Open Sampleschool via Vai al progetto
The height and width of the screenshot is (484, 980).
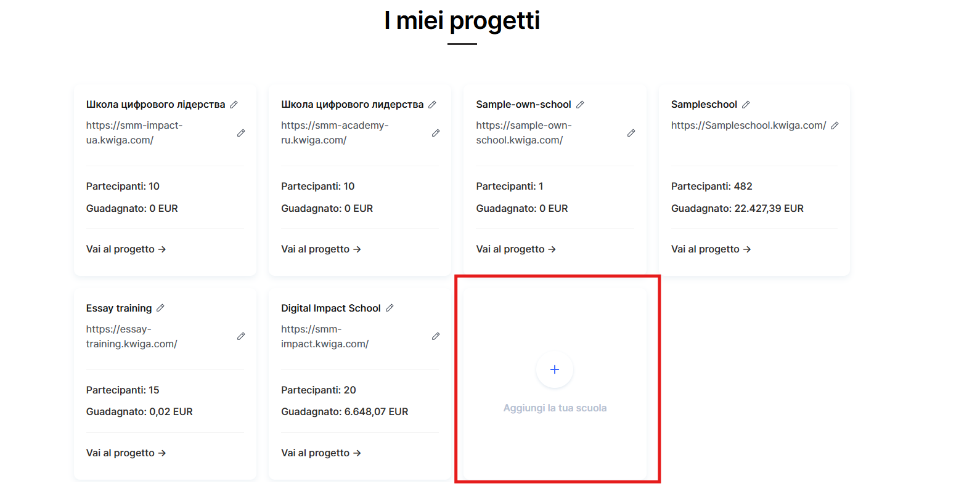tap(711, 249)
